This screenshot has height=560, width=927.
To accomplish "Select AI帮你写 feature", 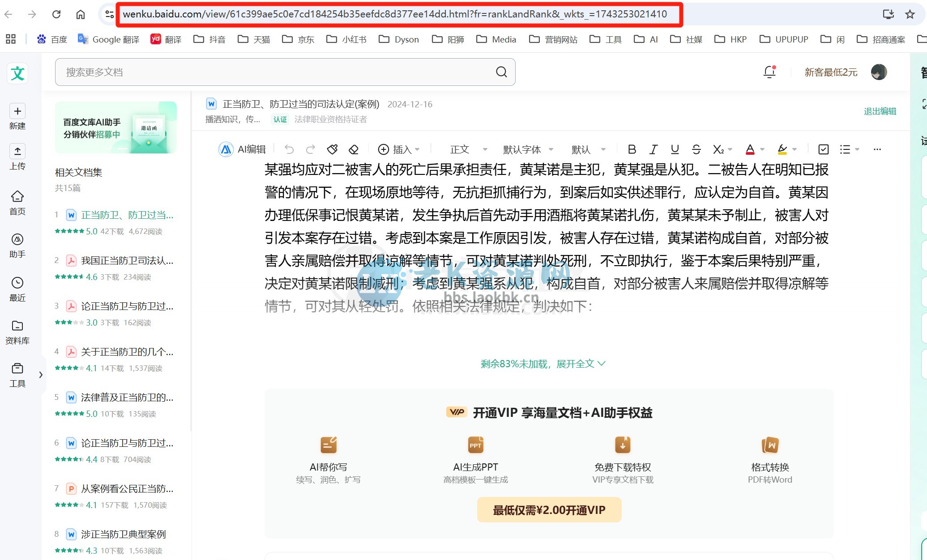I will click(x=329, y=460).
